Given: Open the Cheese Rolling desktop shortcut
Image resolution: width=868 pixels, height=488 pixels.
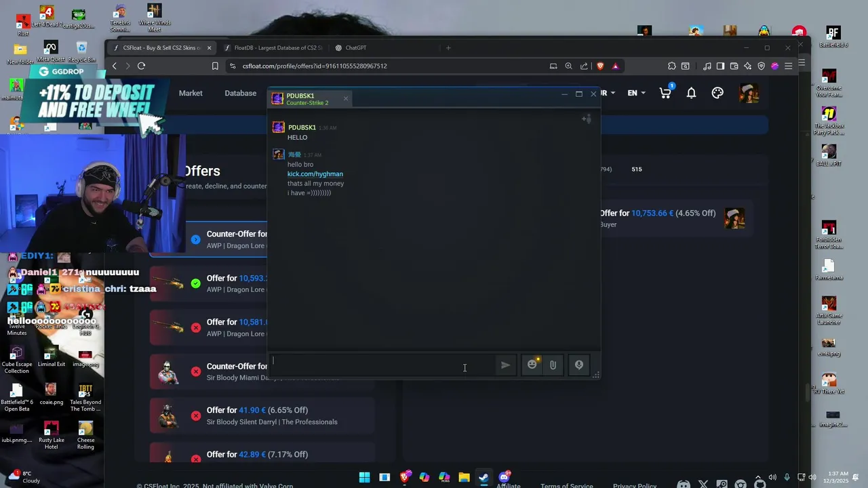Looking at the screenshot, I should point(85,435).
